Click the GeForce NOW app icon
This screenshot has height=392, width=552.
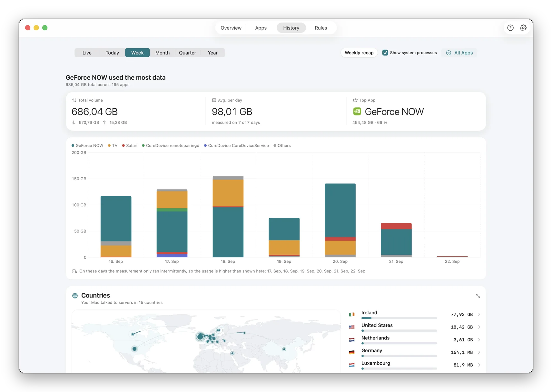click(357, 112)
